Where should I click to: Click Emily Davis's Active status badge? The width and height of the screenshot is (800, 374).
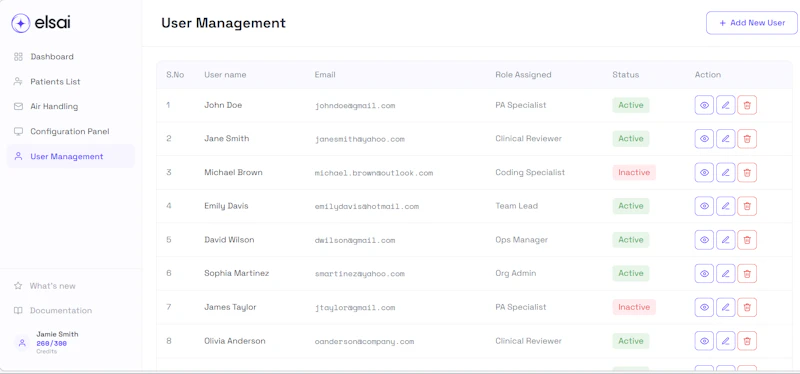(x=631, y=206)
